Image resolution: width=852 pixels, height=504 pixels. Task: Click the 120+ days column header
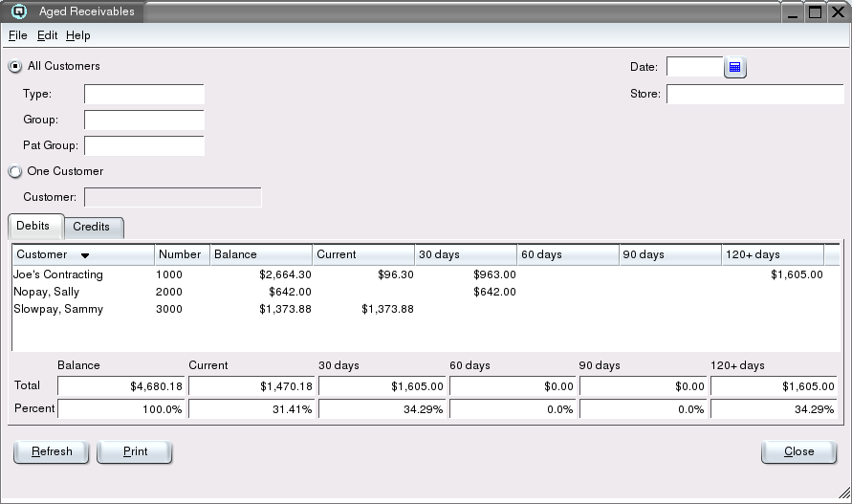tap(773, 254)
